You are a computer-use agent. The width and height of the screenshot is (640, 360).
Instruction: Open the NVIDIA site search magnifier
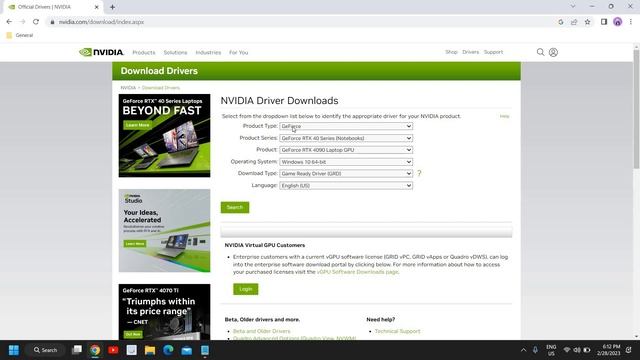(x=540, y=52)
